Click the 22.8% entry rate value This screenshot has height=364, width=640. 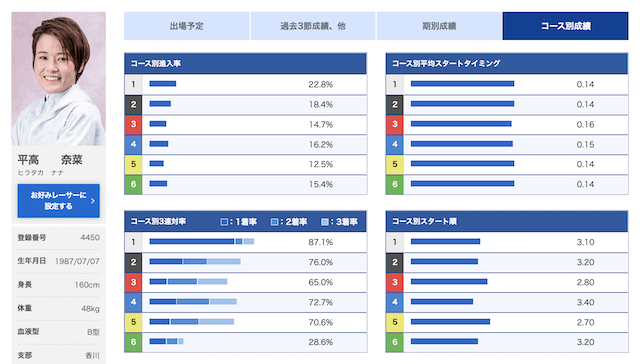[320, 84]
